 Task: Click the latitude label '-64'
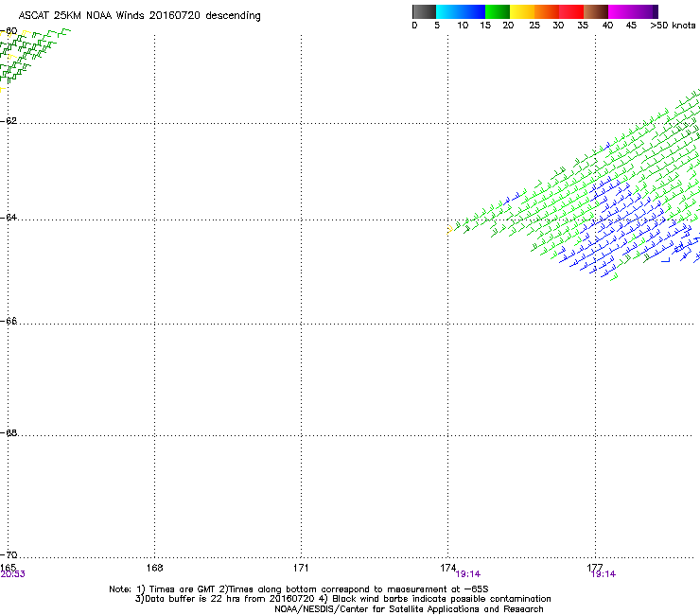coord(9,218)
